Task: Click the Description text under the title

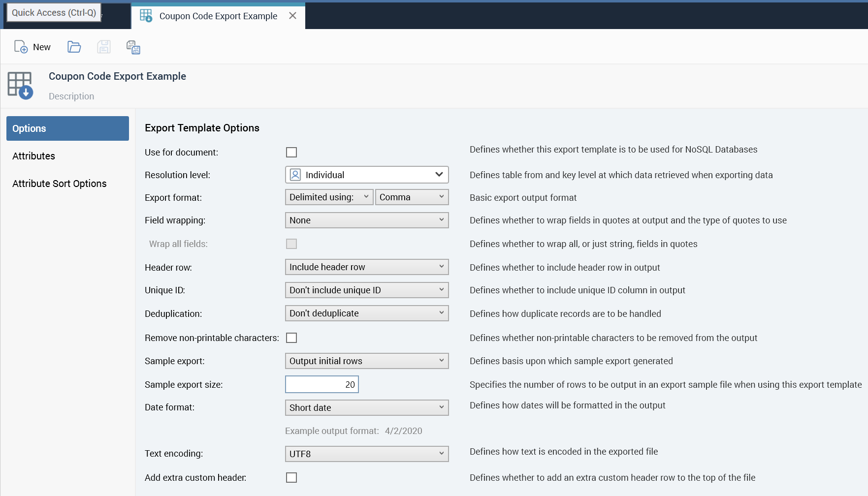Action: 71,96
